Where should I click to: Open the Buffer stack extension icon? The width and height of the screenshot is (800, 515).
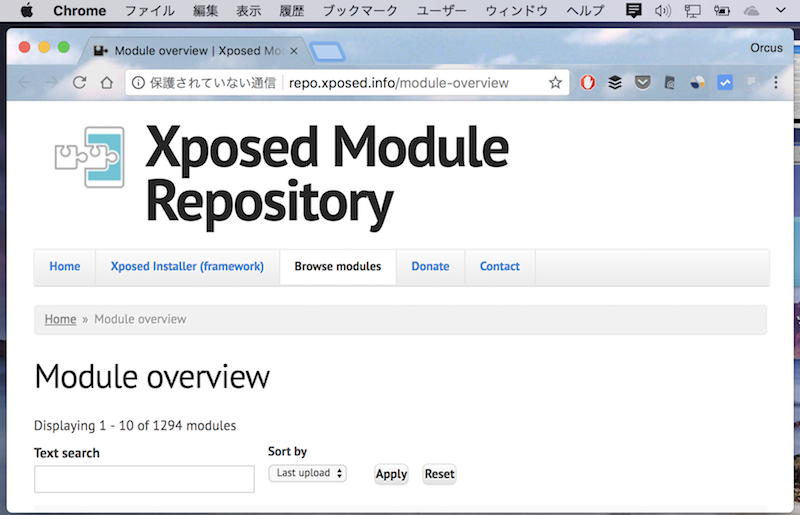pyautogui.click(x=615, y=82)
